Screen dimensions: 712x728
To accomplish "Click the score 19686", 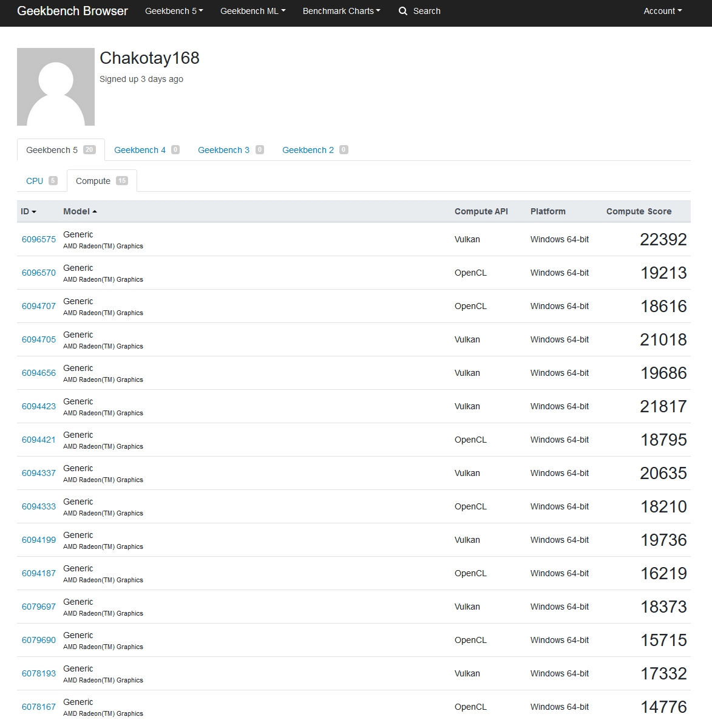I will click(663, 373).
